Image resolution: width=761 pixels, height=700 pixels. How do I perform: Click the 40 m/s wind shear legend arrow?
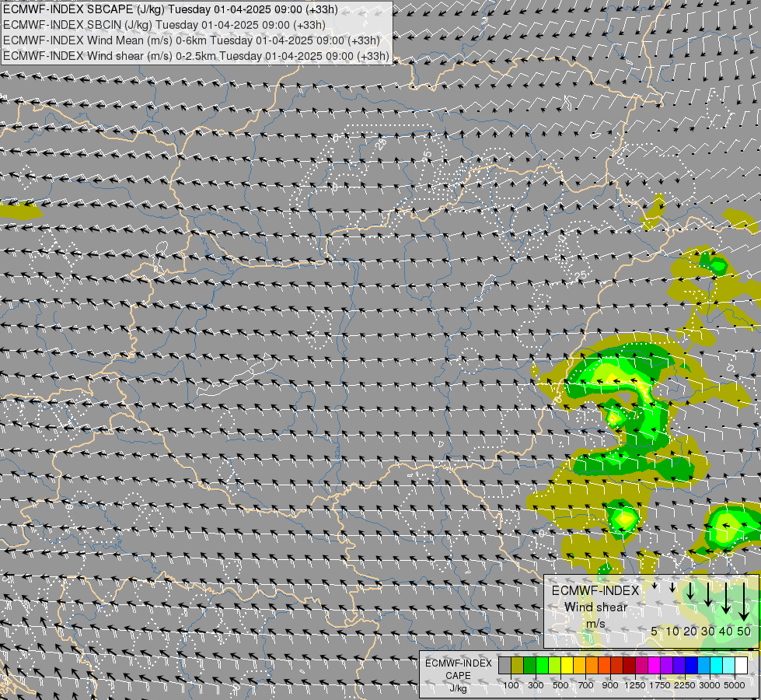(x=726, y=598)
